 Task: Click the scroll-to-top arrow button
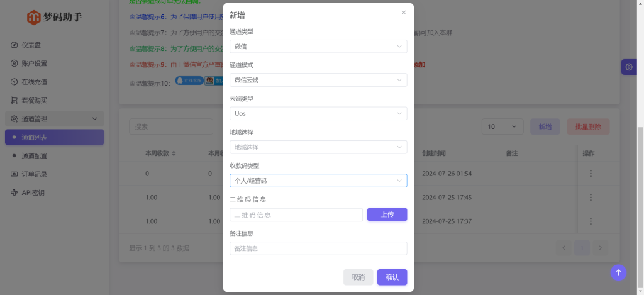click(618, 272)
